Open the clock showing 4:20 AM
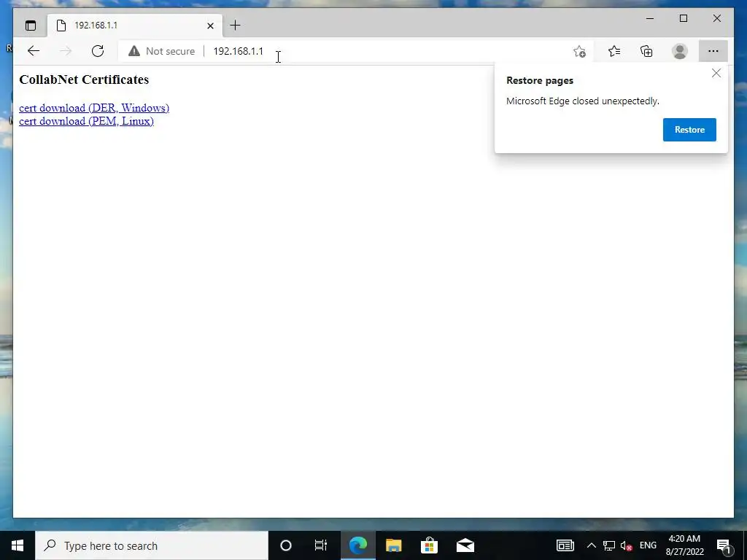The width and height of the screenshot is (747, 560). pos(684,545)
